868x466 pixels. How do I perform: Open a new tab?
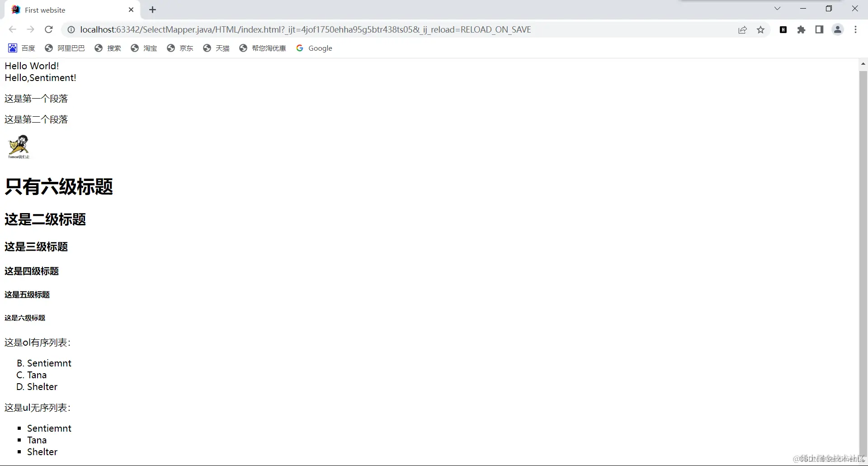[153, 10]
